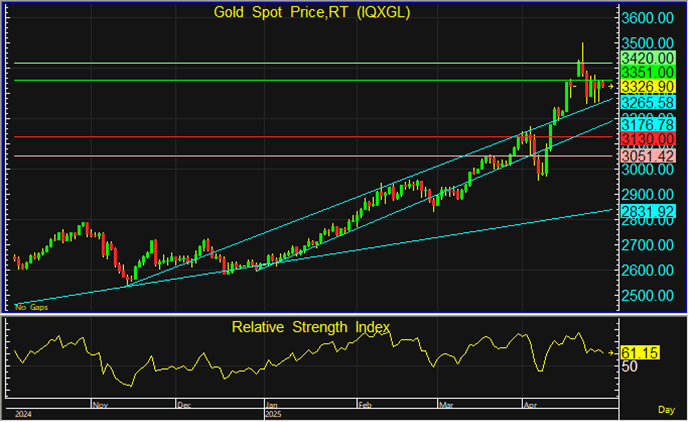689x422 pixels.
Task: Click the Apr month label on time axis
Action: coord(530,405)
